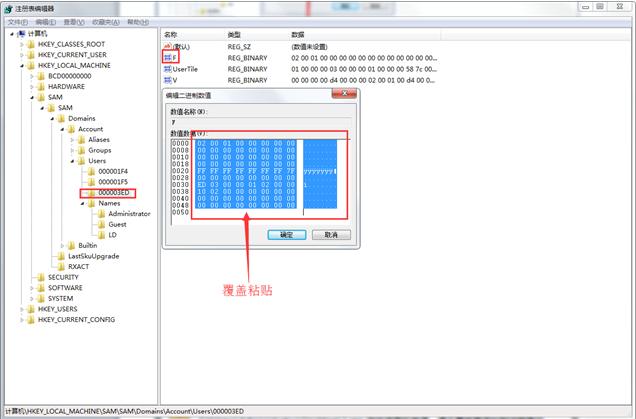
Task: Collapse the 计算机 root node
Action: 12,34
